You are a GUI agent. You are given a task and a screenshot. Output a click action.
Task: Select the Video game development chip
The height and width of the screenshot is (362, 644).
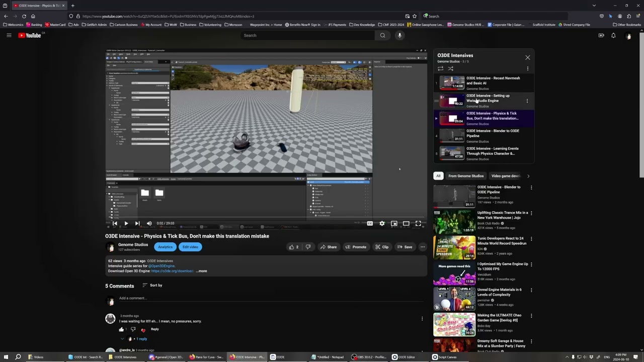coord(506,176)
